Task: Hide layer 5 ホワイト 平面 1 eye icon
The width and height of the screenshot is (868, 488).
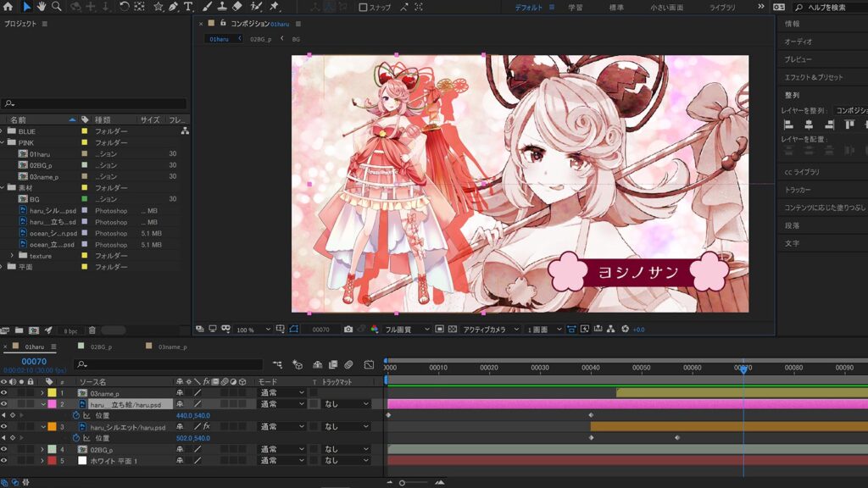Action: point(4,460)
